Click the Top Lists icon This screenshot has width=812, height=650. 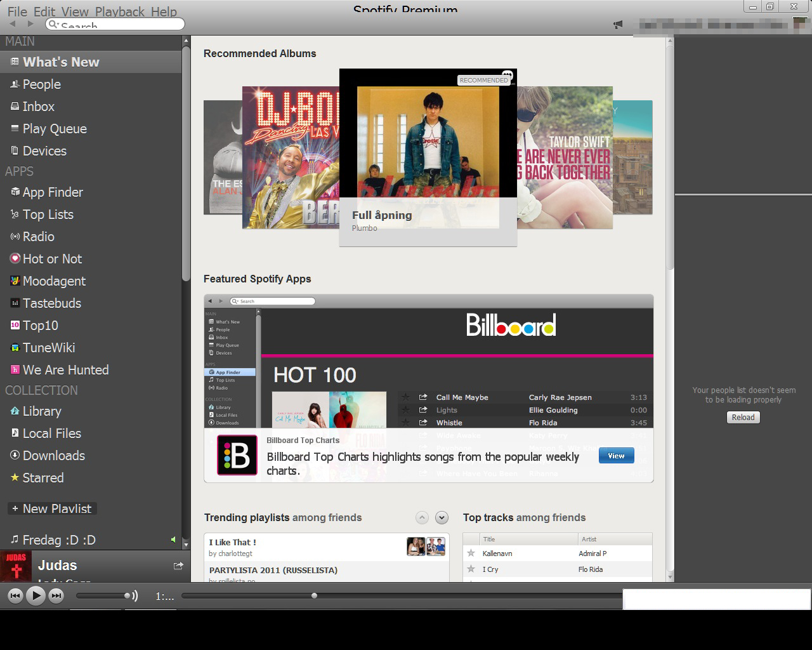[15, 215]
